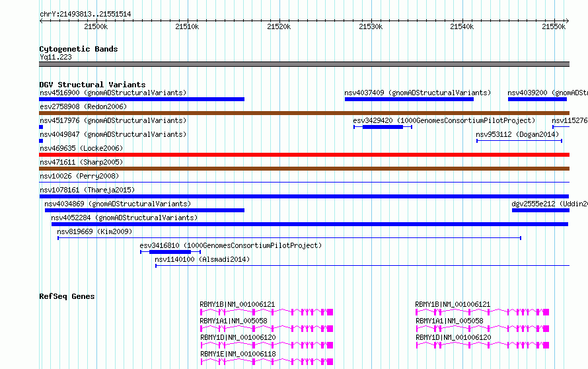Select variant label nsv469635 (Locke2006)
This screenshot has height=369, width=588.
[x=81, y=148]
